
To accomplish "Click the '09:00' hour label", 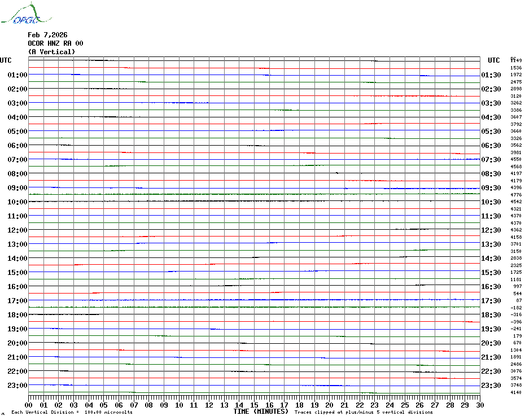I will (17, 187).
